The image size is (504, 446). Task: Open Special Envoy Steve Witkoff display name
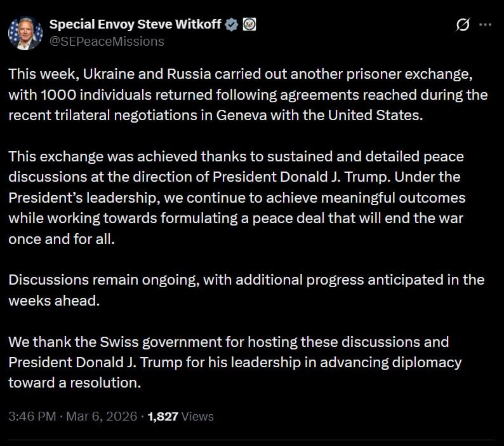[x=135, y=25]
